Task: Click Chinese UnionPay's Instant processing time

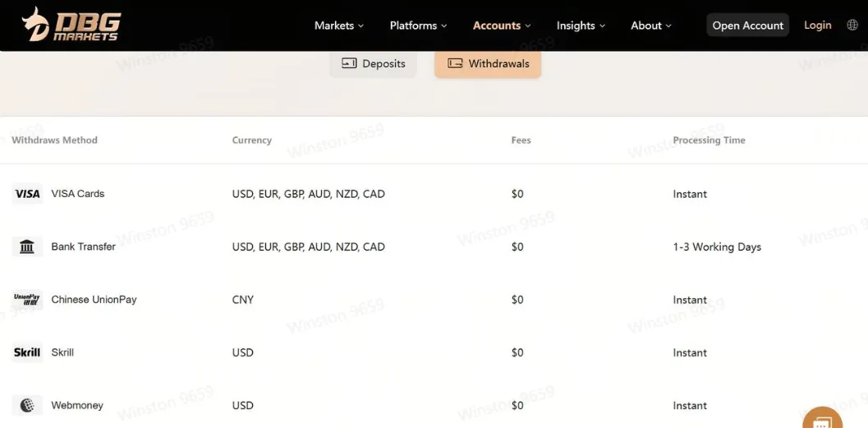Action: tap(690, 300)
